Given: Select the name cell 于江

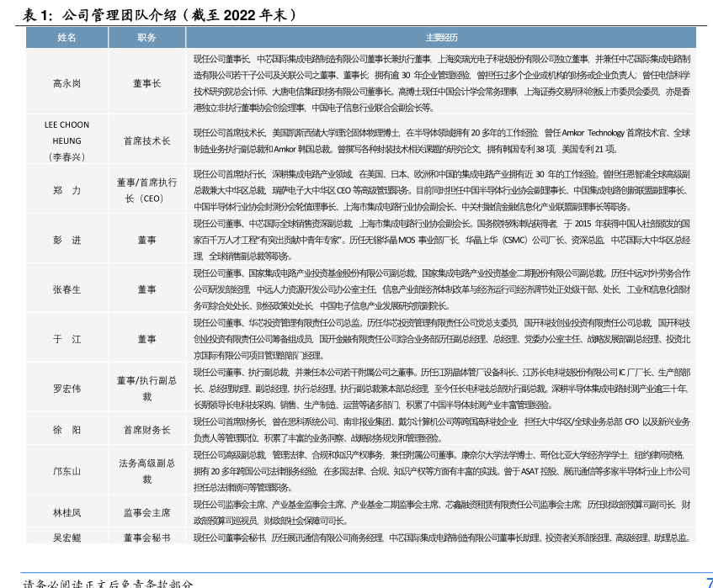Looking at the screenshot, I should pos(67,338).
